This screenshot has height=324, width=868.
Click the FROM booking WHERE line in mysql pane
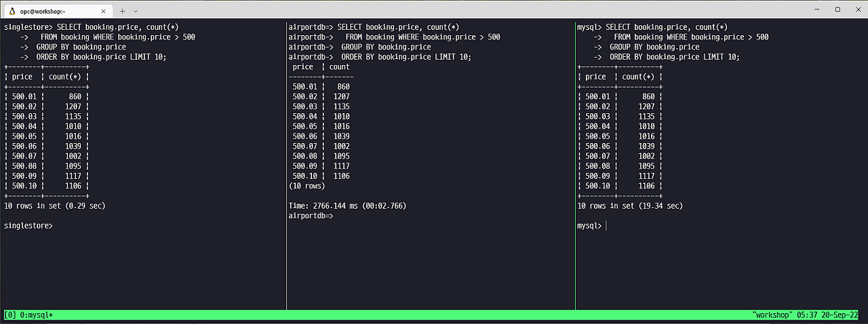[x=691, y=37]
